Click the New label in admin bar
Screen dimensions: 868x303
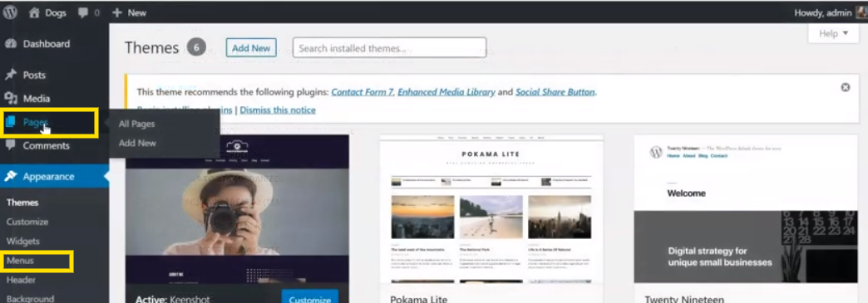click(x=136, y=12)
